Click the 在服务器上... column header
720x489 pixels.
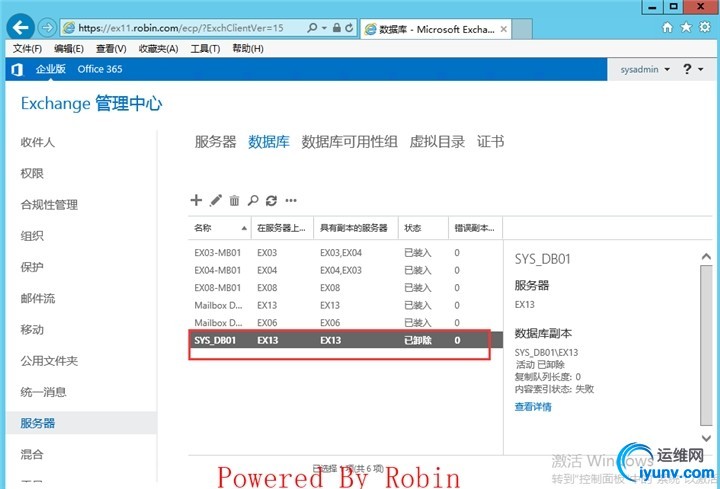click(282, 228)
